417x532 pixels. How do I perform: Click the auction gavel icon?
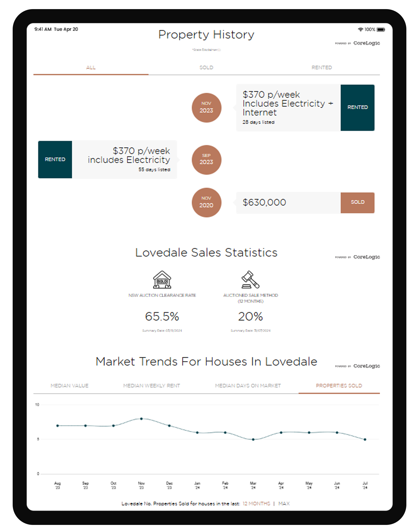click(x=250, y=279)
